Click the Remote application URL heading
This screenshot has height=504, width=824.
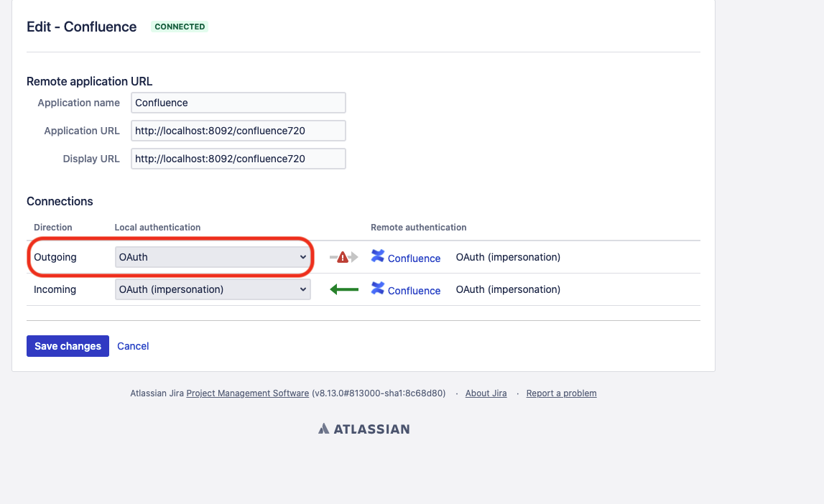[x=89, y=81]
